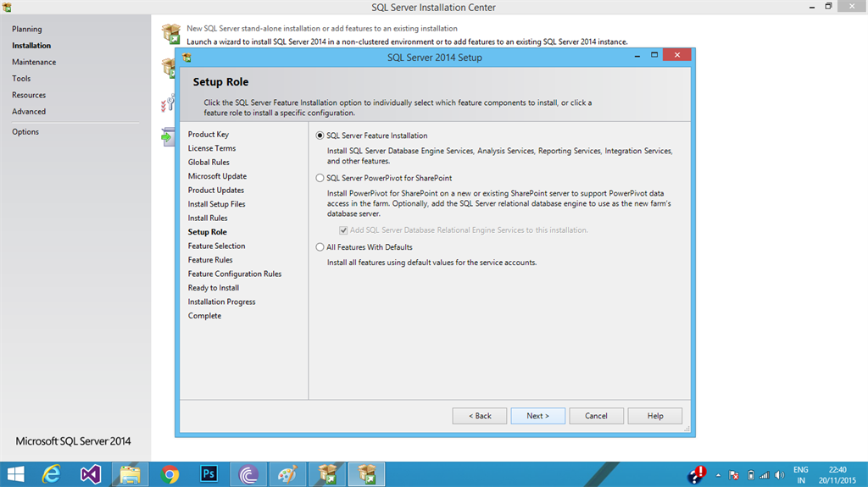The image size is (868, 487).
Task: Click Ready to Install step
Action: [x=214, y=288]
